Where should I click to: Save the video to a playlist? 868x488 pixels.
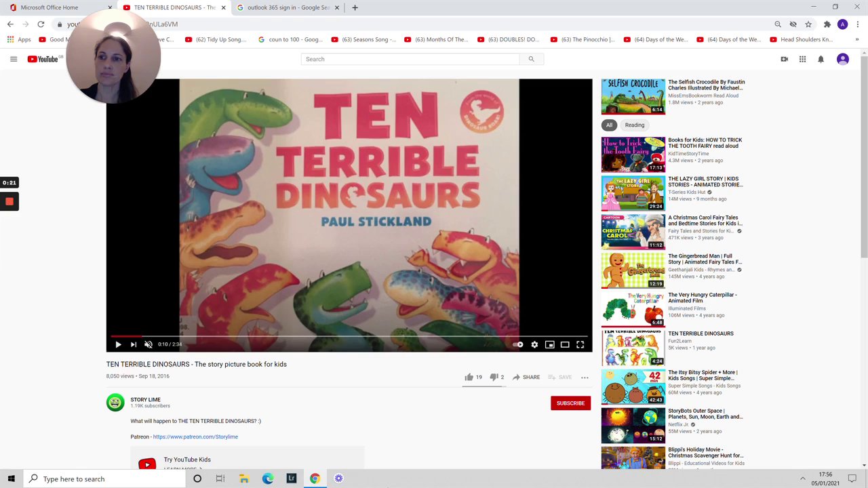point(560,377)
